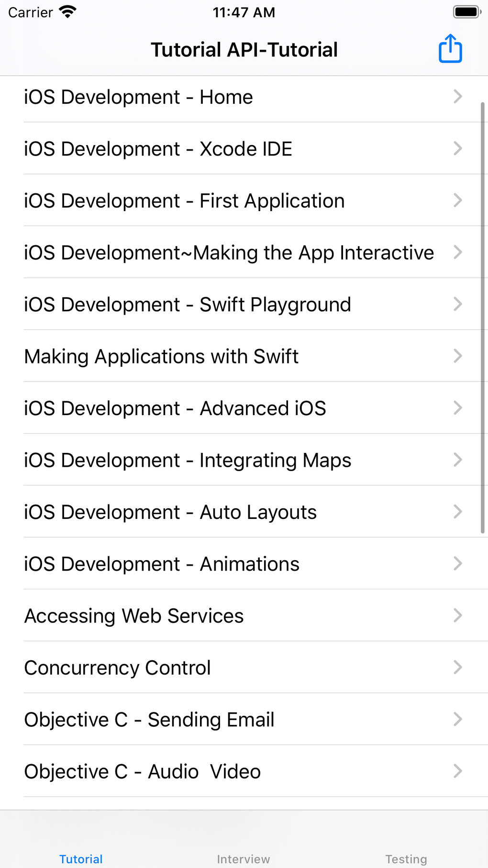The image size is (488, 868).
Task: Expand the Xcode IDE row chevron
Action: click(457, 148)
